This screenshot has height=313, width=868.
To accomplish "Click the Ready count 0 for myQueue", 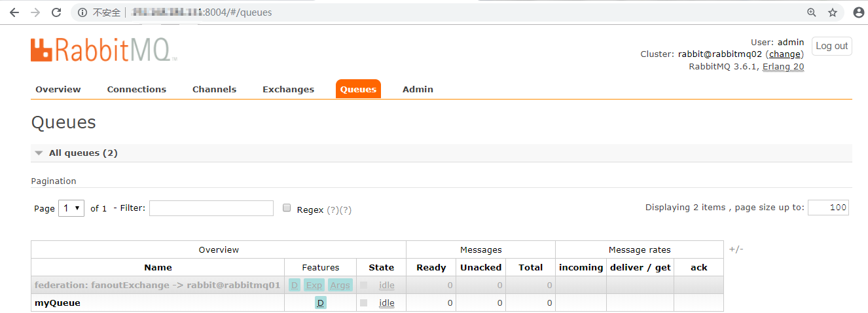I will (450, 303).
